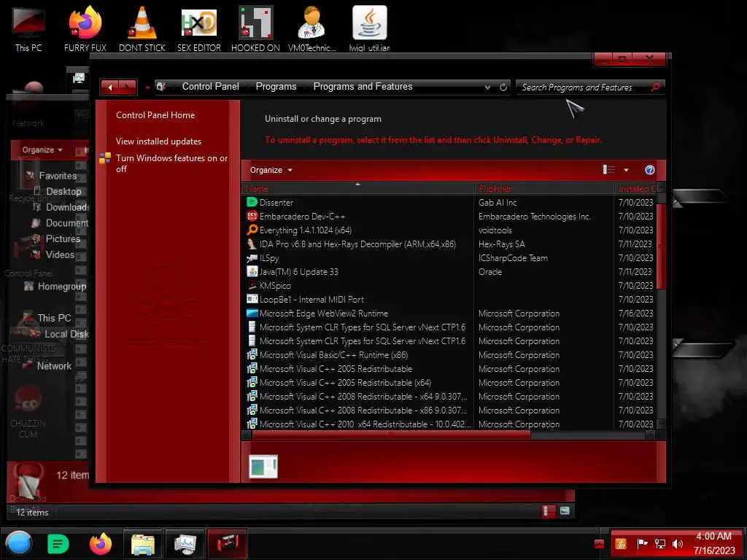Screen dimensions: 747x560
Task: Click the vertical scrollbar down arrow
Action: pos(661,424)
